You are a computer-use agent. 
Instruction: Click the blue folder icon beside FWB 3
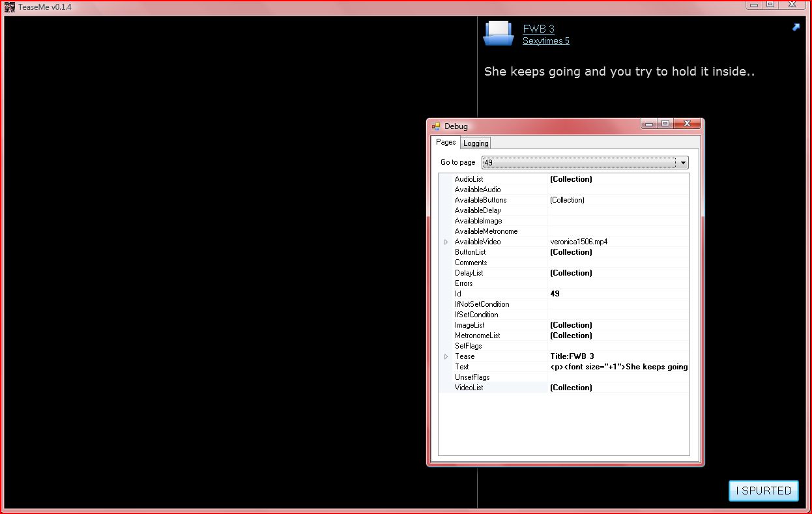point(499,33)
